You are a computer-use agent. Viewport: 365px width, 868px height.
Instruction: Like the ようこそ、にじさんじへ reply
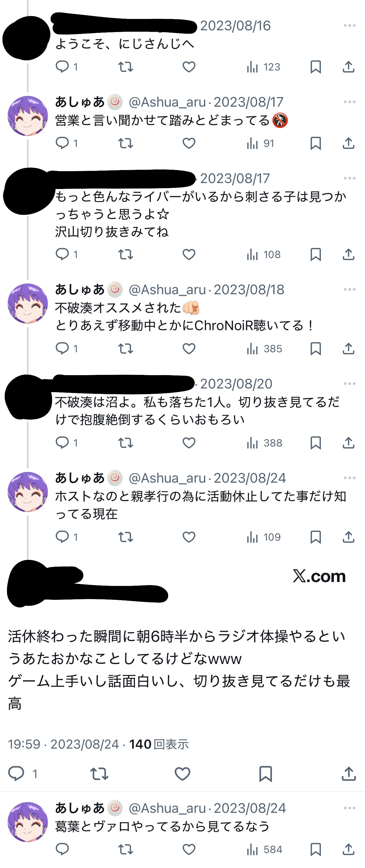pos(189,67)
